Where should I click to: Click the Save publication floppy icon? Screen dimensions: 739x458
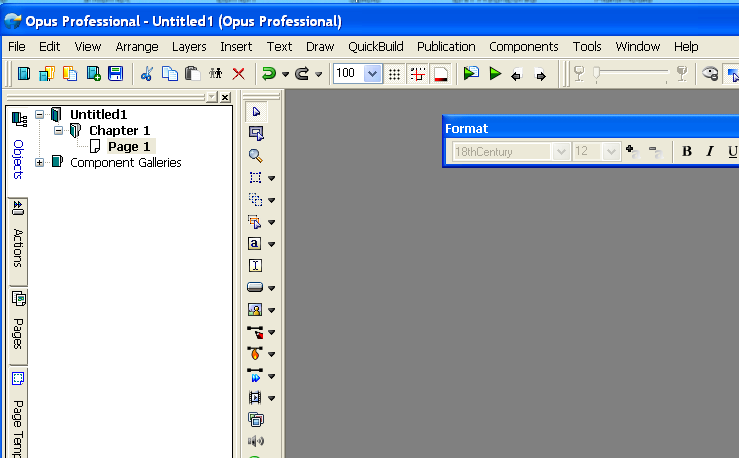click(115, 74)
